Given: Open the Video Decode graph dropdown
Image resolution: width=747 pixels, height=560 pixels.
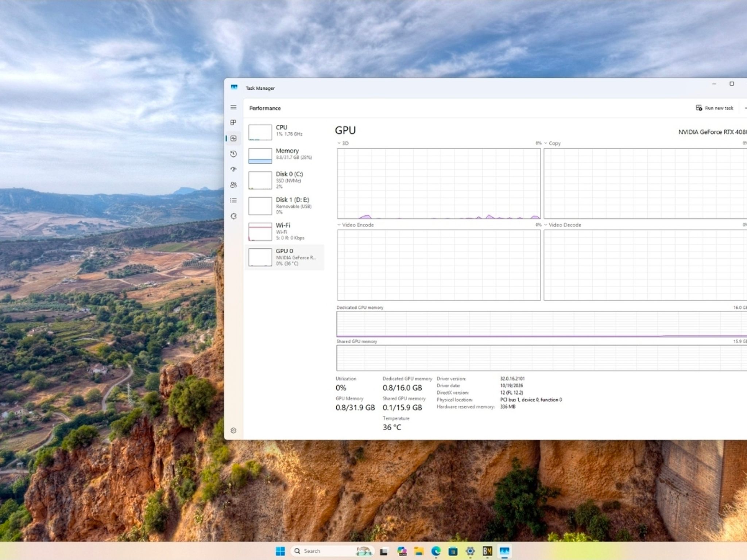Looking at the screenshot, I should click(x=562, y=225).
